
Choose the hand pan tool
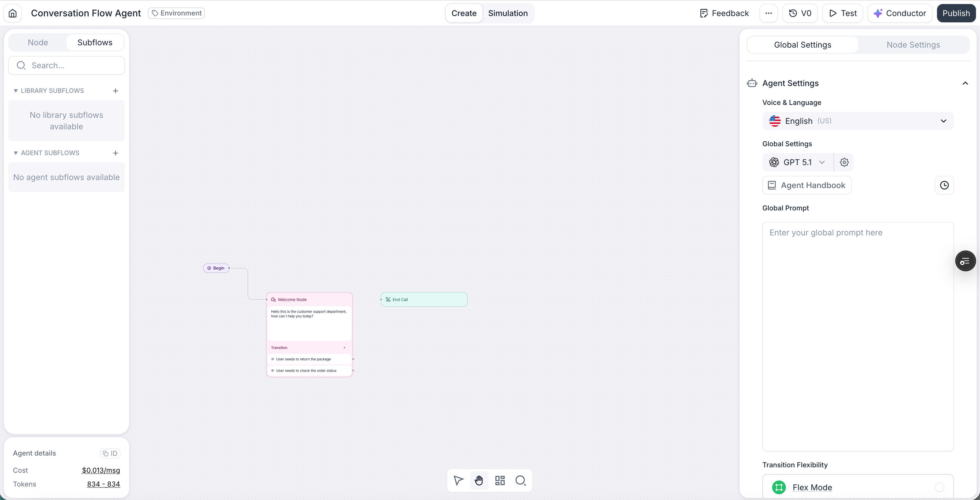tap(479, 481)
